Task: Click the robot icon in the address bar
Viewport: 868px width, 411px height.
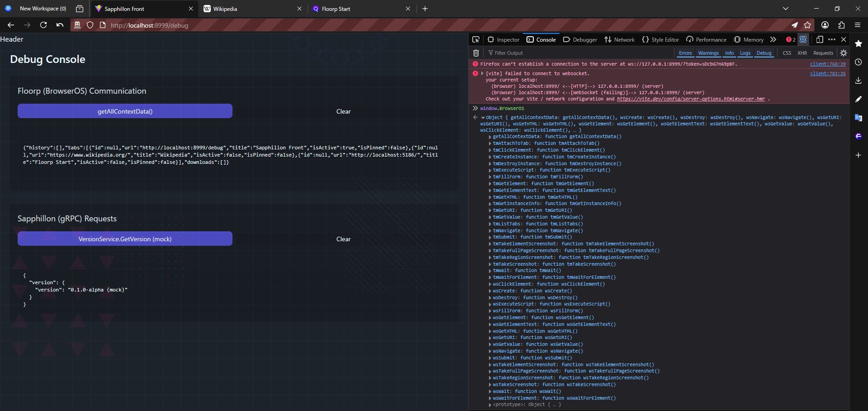Action: click(77, 25)
